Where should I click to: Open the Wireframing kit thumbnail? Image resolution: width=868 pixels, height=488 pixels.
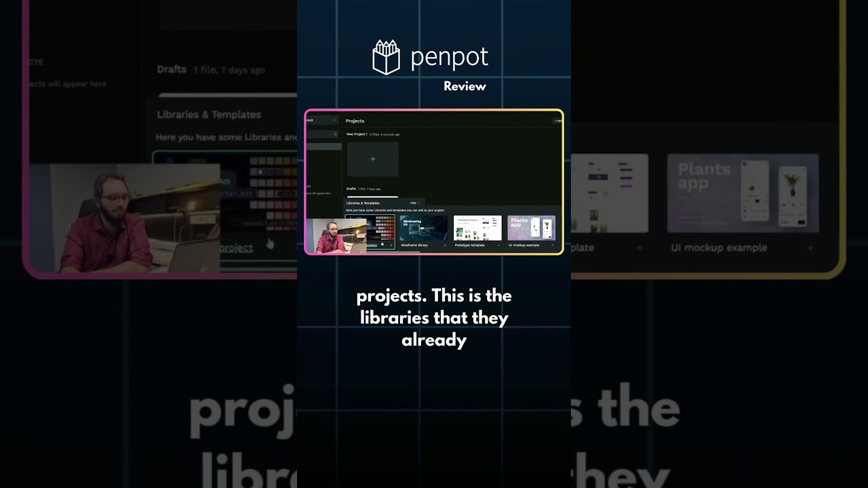tap(424, 228)
